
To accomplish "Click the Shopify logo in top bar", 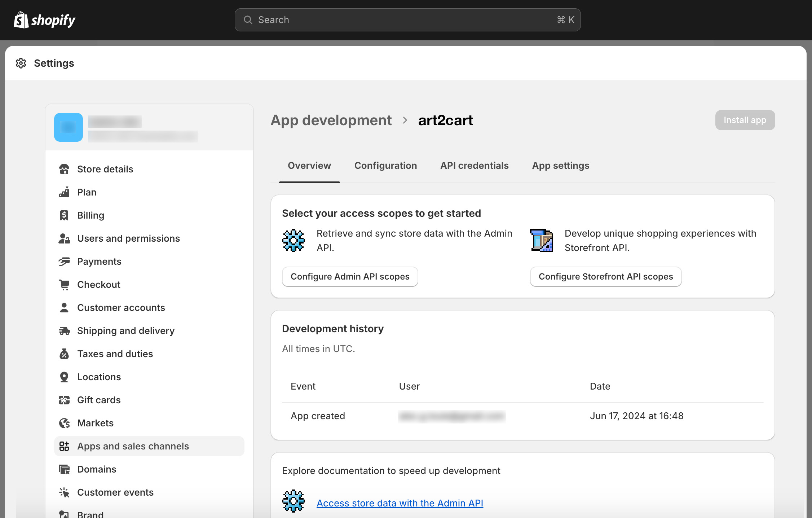I will point(44,20).
